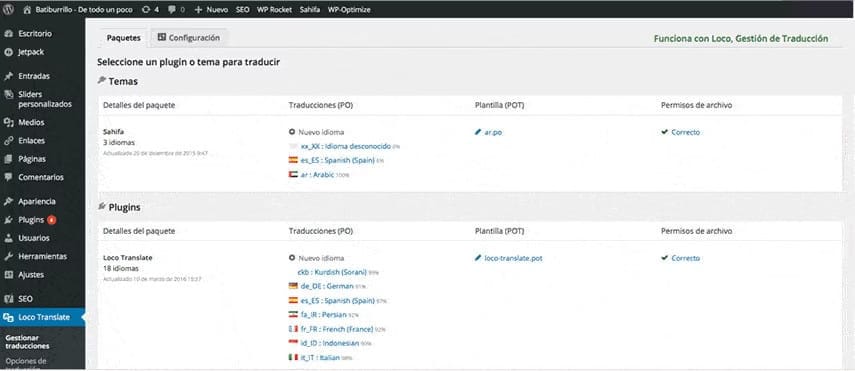The height and width of the screenshot is (371, 855).
Task: Click the updates icon showing 4
Action: pyautogui.click(x=146, y=9)
